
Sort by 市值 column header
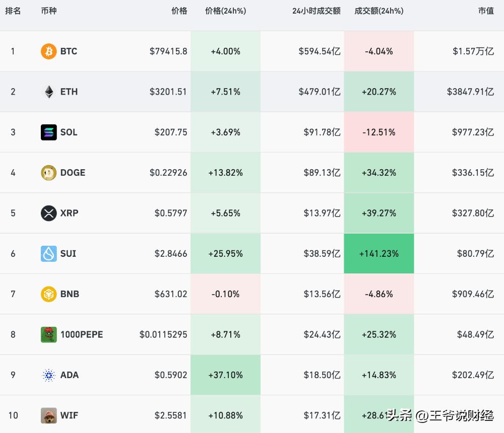(486, 11)
